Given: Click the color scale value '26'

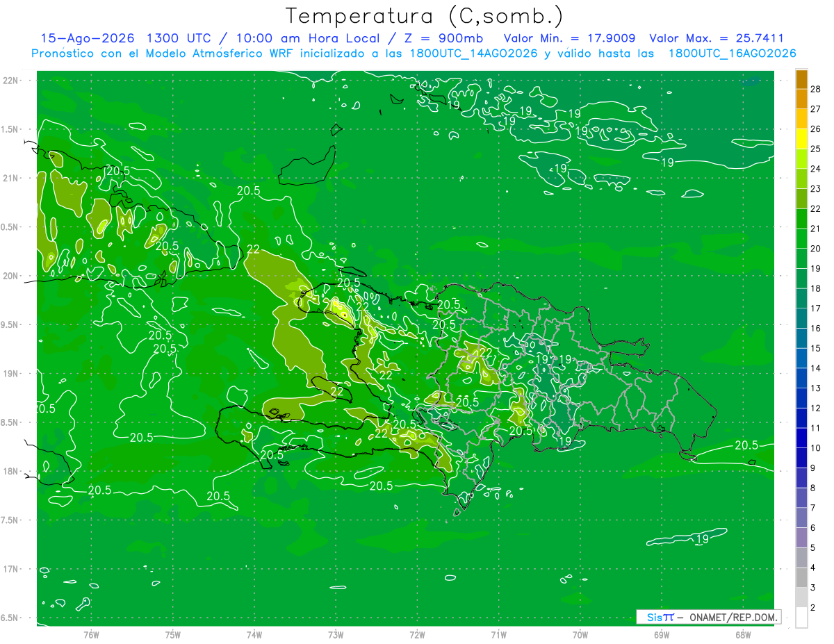Looking at the screenshot, I should click(816, 129).
